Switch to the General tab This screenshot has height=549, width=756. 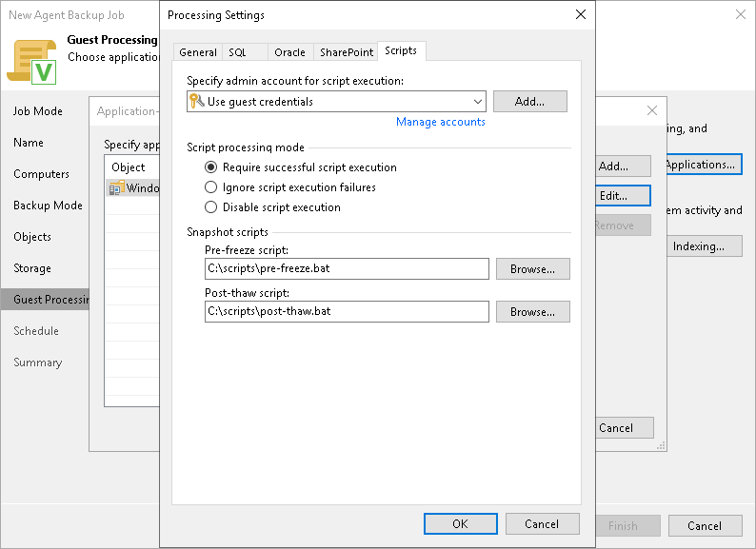pyautogui.click(x=198, y=52)
